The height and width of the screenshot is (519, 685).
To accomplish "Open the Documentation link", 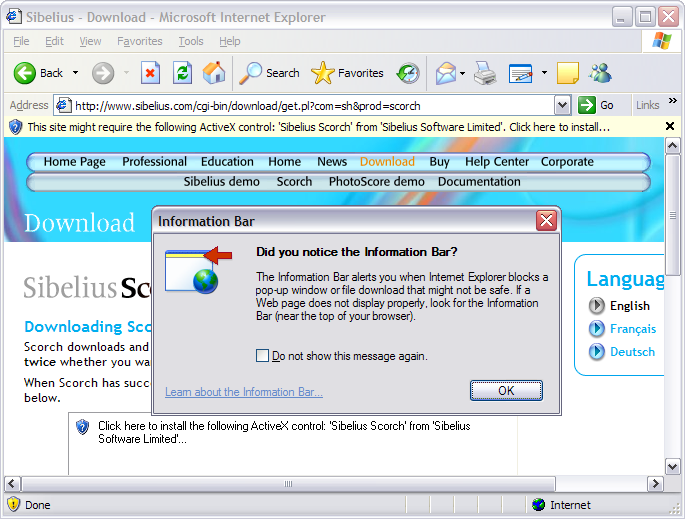I will pos(479,181).
